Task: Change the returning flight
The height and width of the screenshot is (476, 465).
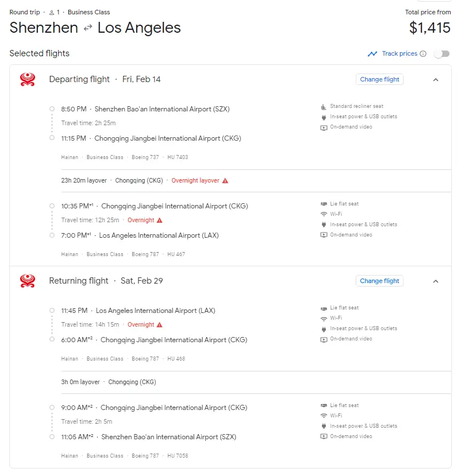Action: click(x=379, y=281)
